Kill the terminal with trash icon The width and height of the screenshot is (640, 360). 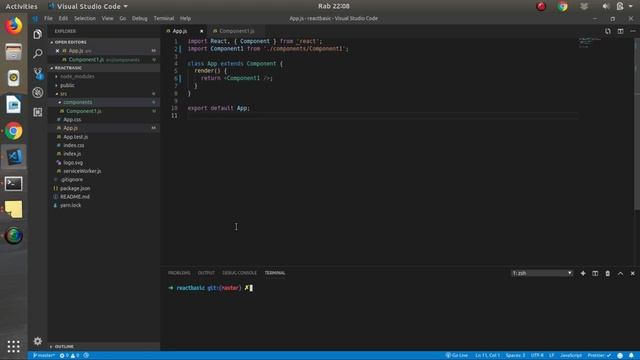point(608,273)
